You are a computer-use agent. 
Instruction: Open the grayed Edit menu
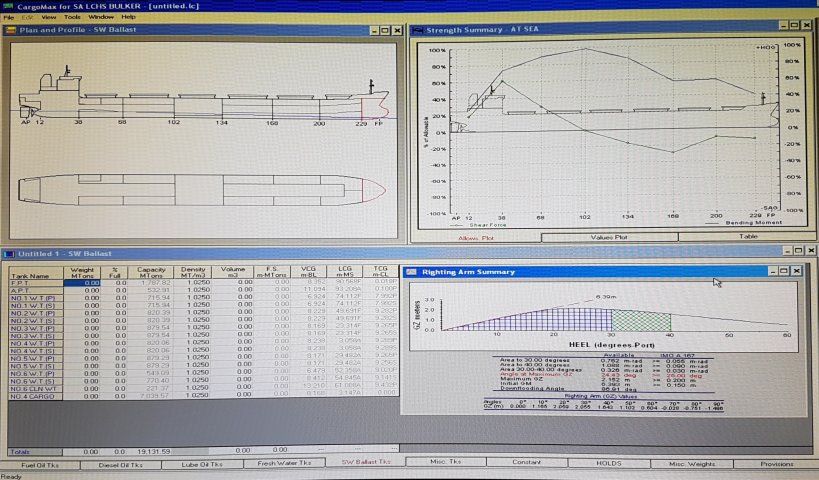(x=27, y=17)
